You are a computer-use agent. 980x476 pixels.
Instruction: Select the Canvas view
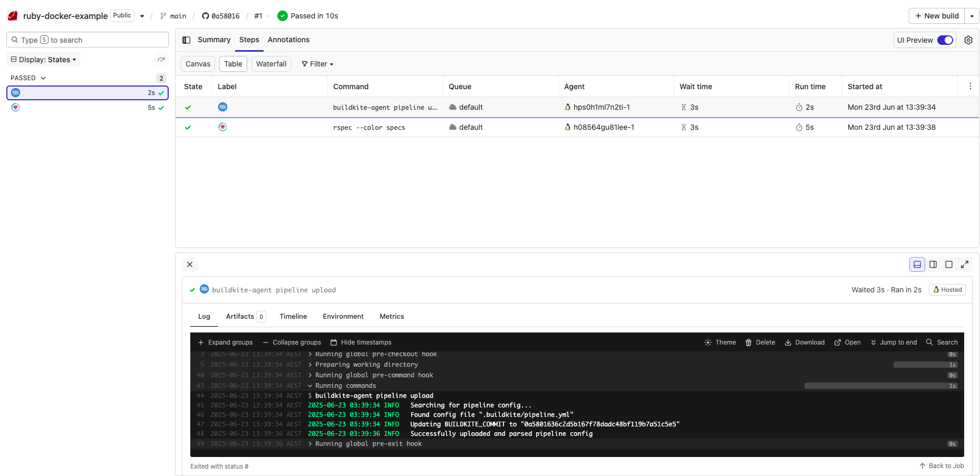pos(198,64)
